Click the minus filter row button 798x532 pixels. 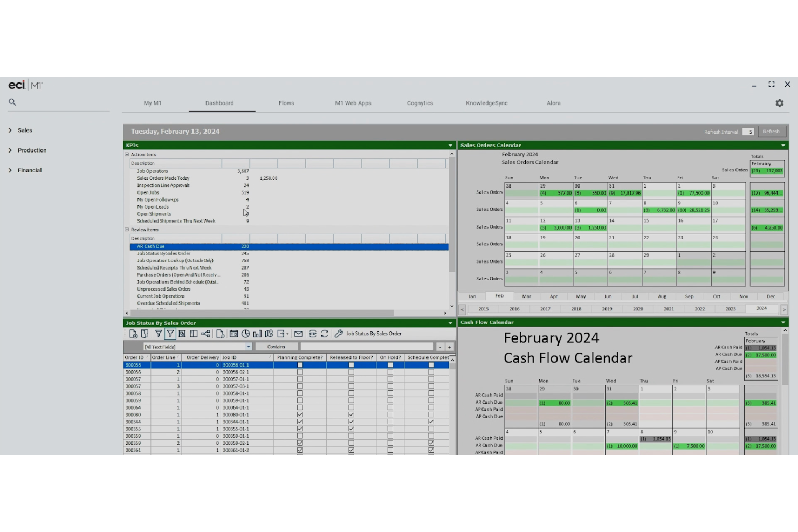[x=440, y=347]
